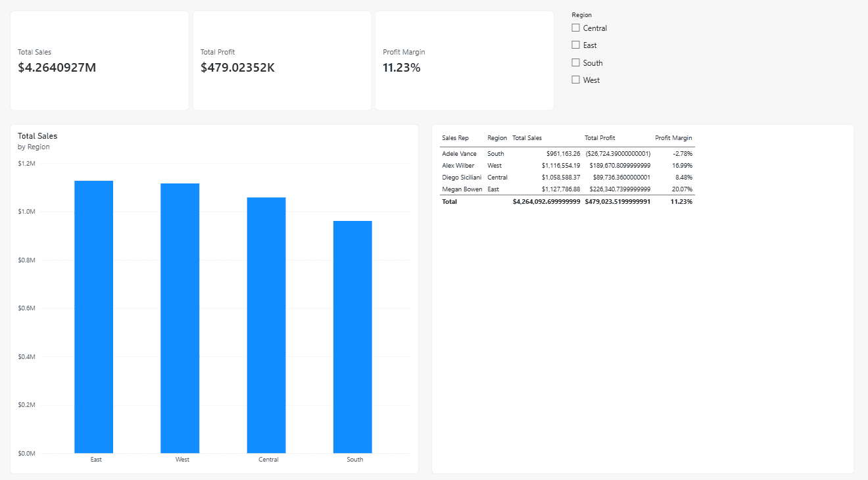Click the $4,264,092.699999999 total sales cell
This screenshot has width=868, height=480.
coord(546,202)
